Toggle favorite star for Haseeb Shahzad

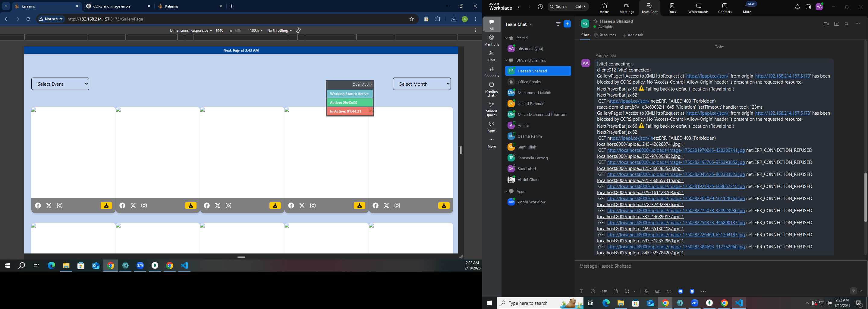596,21
